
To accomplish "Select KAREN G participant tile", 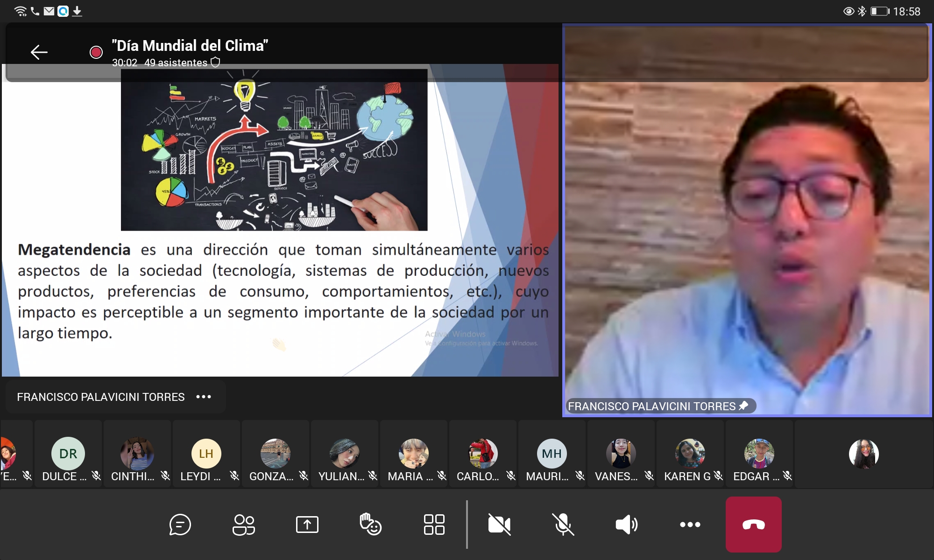I will coord(690,454).
